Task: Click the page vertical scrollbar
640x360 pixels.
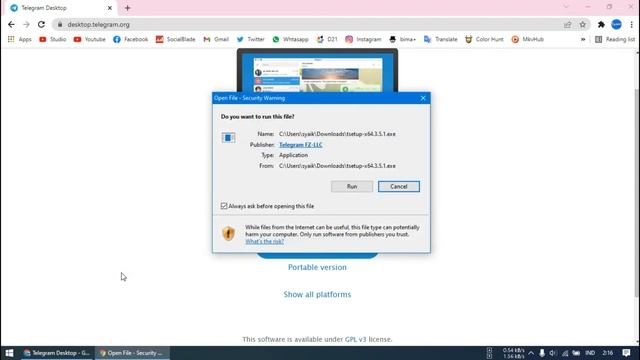Action: click(x=637, y=192)
